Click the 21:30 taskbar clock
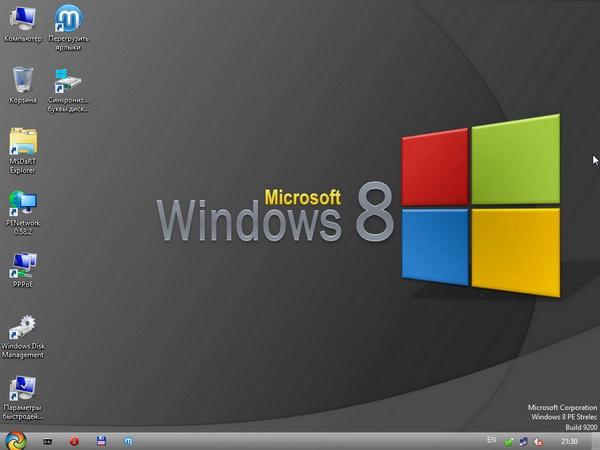This screenshot has width=600, height=450. point(568,441)
